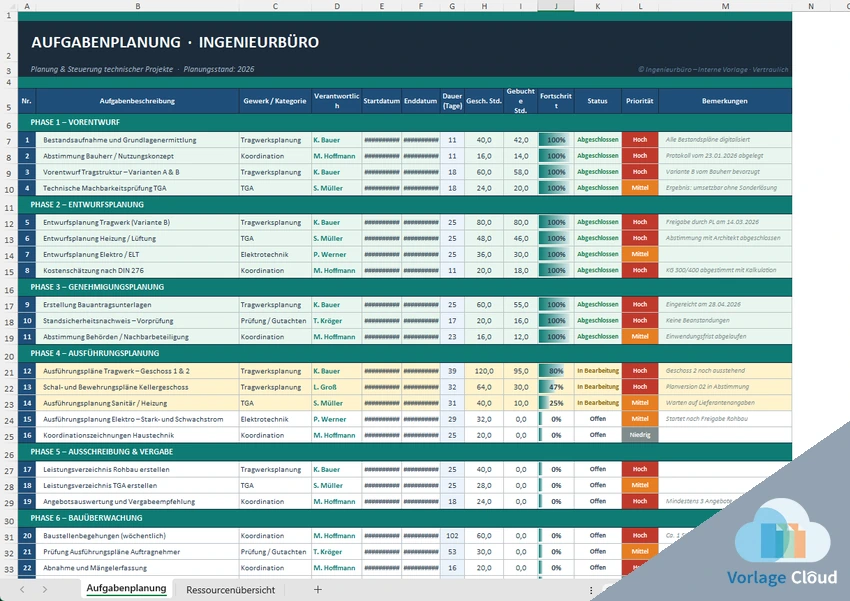Select the PHASE 6 – BAUÜBERWACHUNG section row
Viewport: 850px width, 601px height.
point(405,518)
